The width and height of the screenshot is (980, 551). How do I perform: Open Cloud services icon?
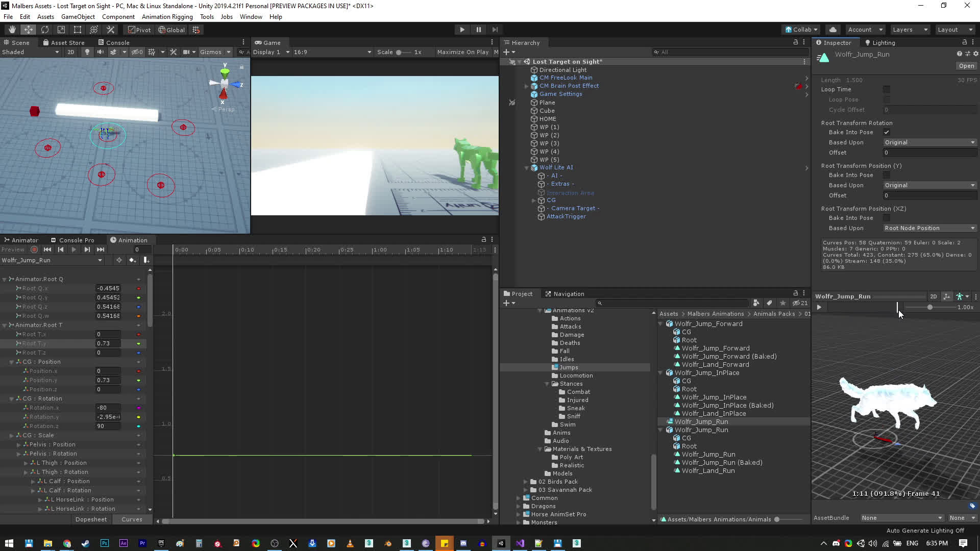pos(833,30)
